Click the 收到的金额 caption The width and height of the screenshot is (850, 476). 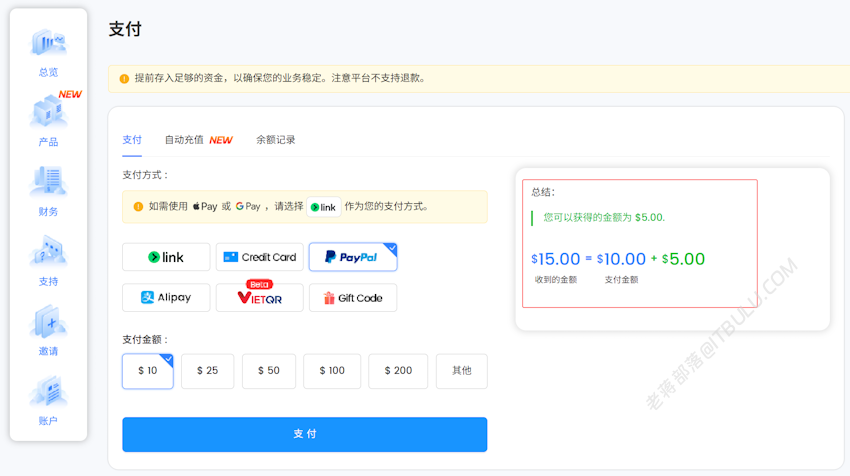click(x=556, y=280)
